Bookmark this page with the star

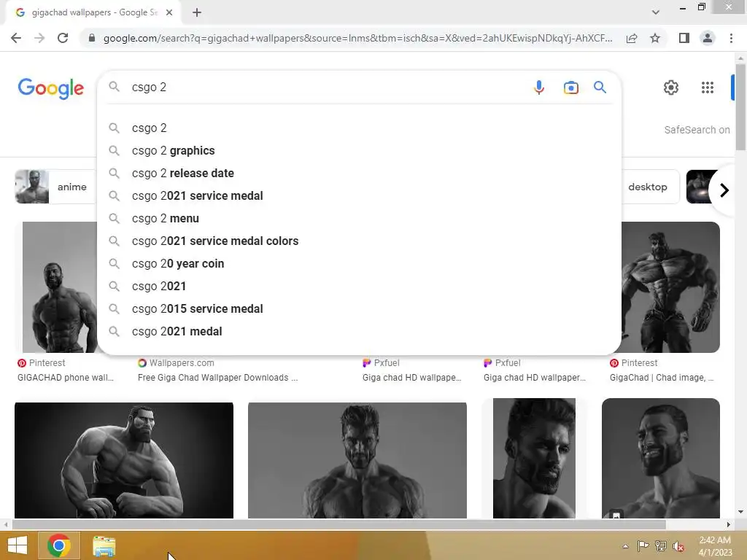(655, 38)
